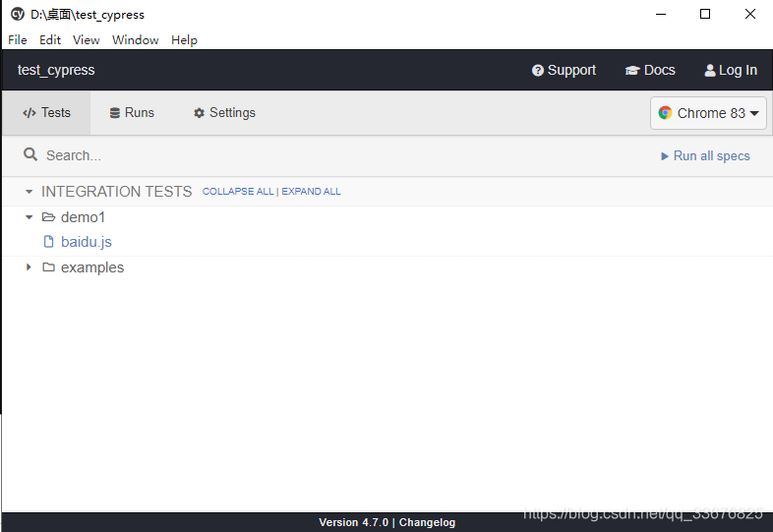Click the Log In user icon
773x532 pixels.
click(710, 71)
